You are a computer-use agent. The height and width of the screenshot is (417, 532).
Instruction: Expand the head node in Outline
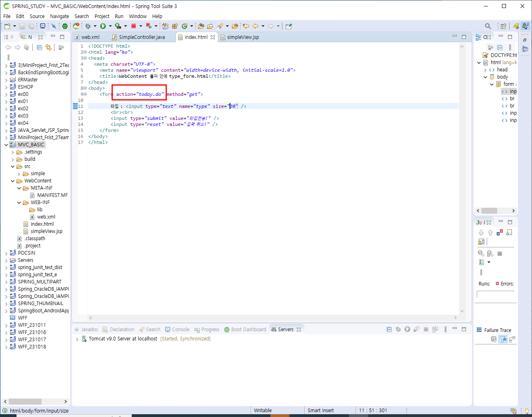[485, 70]
